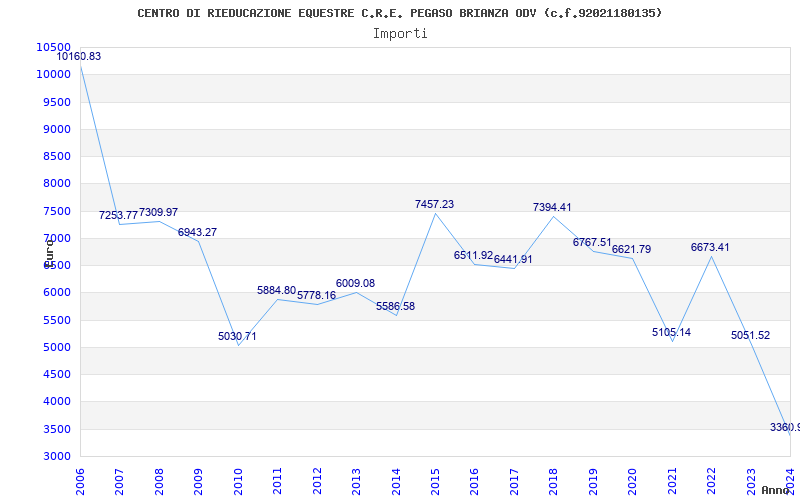
Task: Click the y-axis value 7500
Action: point(56,211)
